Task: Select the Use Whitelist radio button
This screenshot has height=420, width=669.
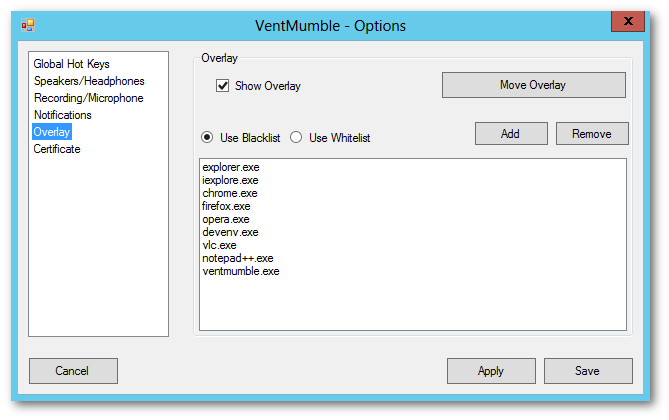Action: click(x=296, y=137)
